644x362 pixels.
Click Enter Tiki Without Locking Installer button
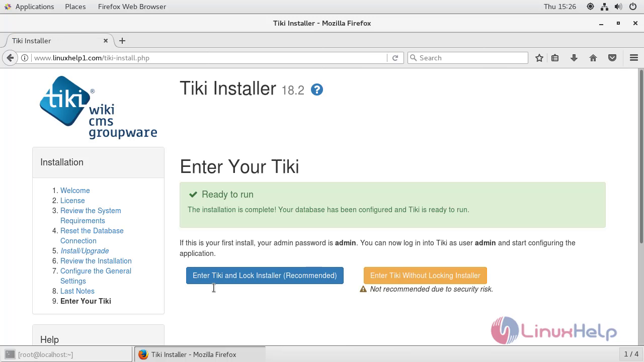[x=425, y=276]
